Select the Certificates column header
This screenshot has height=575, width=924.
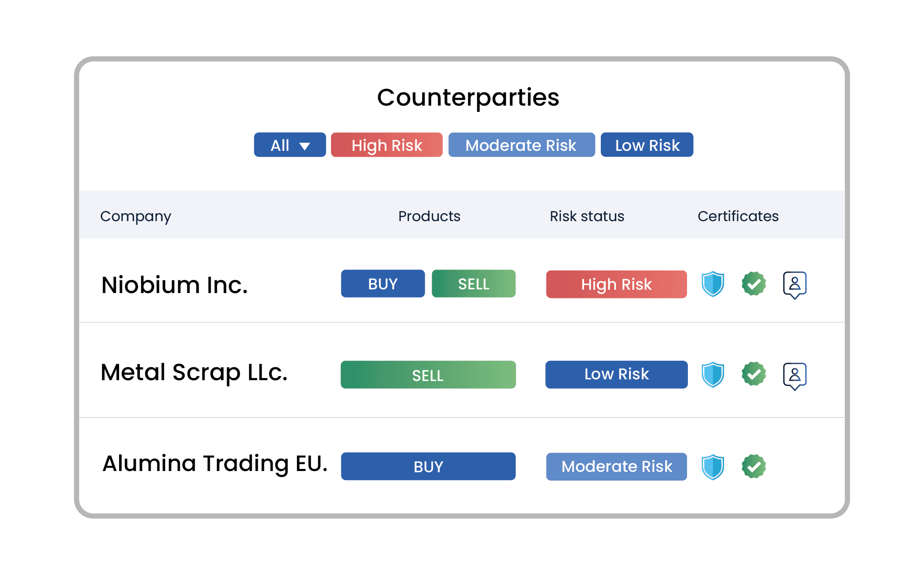pyautogui.click(x=738, y=216)
